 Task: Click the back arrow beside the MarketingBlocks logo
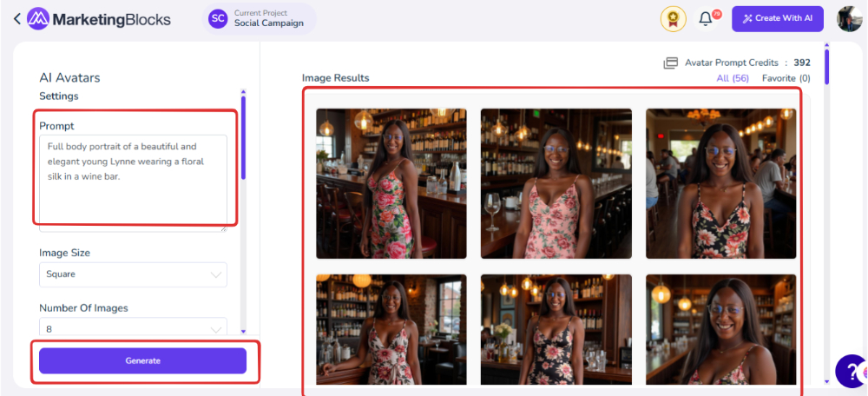pyautogui.click(x=16, y=19)
